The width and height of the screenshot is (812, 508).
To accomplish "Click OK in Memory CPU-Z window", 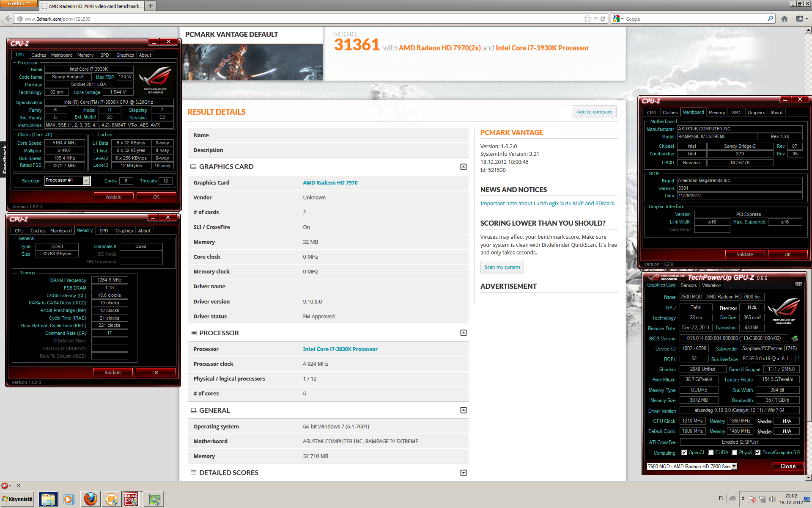I will [x=156, y=373].
